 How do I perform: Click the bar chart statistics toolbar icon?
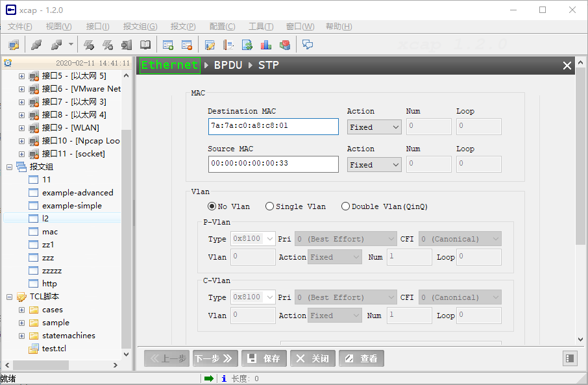[x=266, y=45]
